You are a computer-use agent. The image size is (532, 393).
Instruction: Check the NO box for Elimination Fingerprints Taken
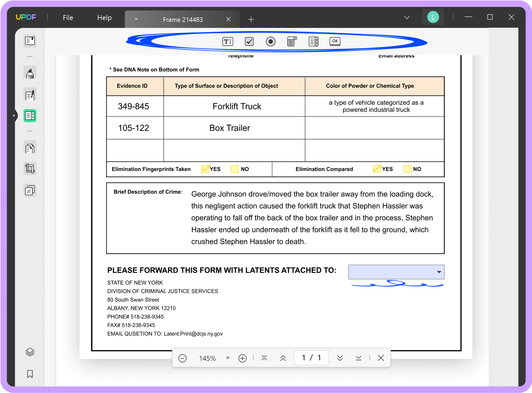(x=234, y=169)
